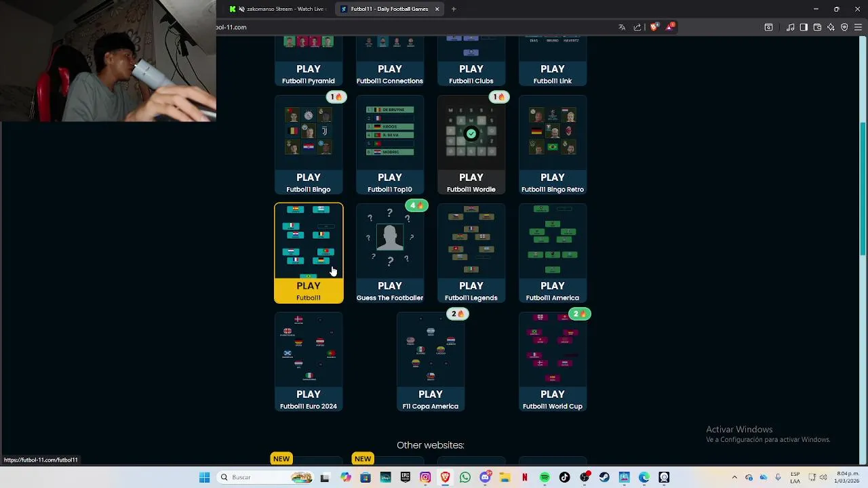Viewport: 868px width, 488px height.
Task: Open the Brave Rewards triangle icon
Action: pyautogui.click(x=670, y=27)
